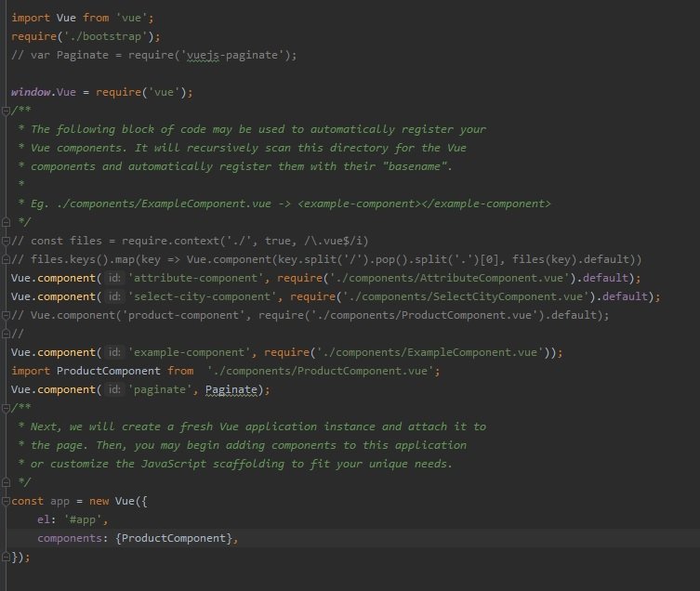Click 'require' on the window.Vue line
The image size is (700, 591).
pyautogui.click(x=118, y=92)
